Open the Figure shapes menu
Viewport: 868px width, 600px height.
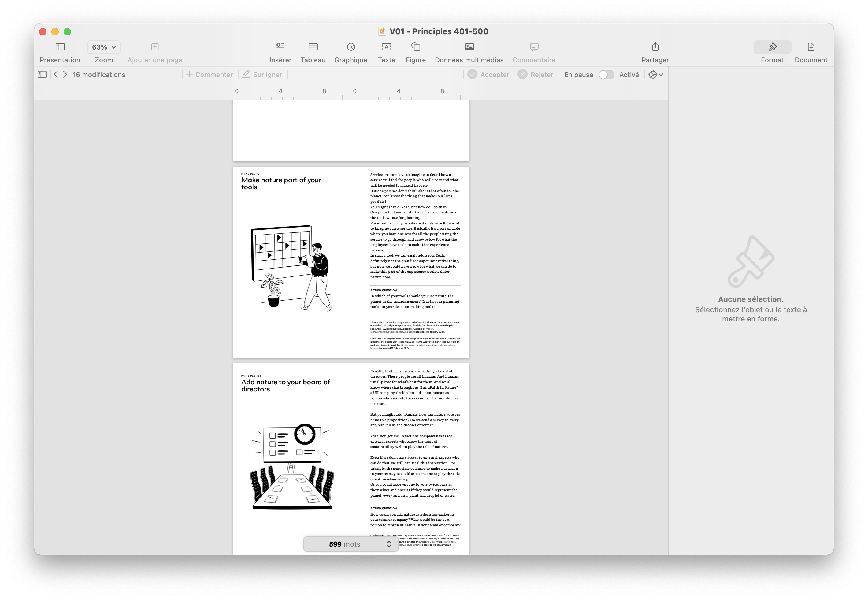415,47
